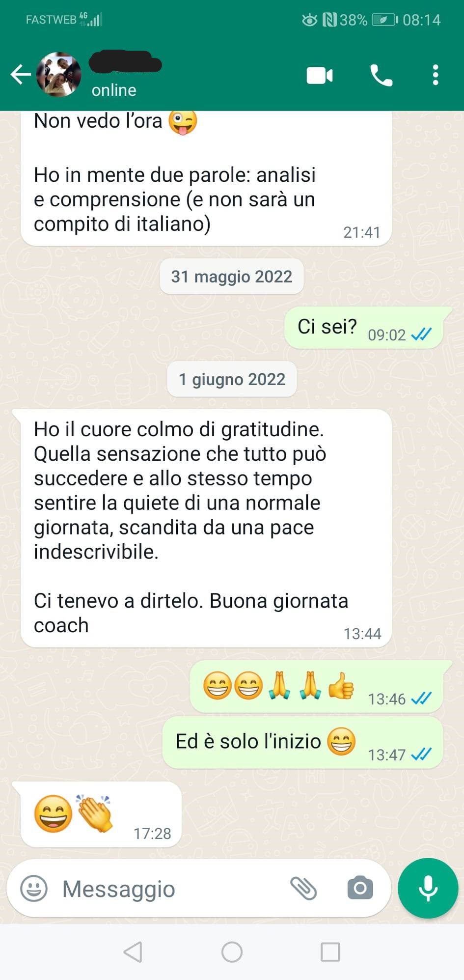Select the 'Ho il cuore colmo di gratitudine' message
The image size is (464, 980).
click(x=206, y=528)
